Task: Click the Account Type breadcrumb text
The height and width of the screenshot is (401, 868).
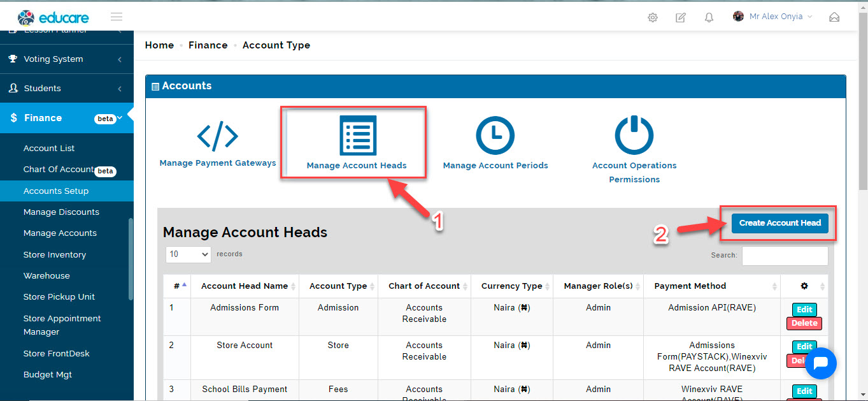Action: 276,45
